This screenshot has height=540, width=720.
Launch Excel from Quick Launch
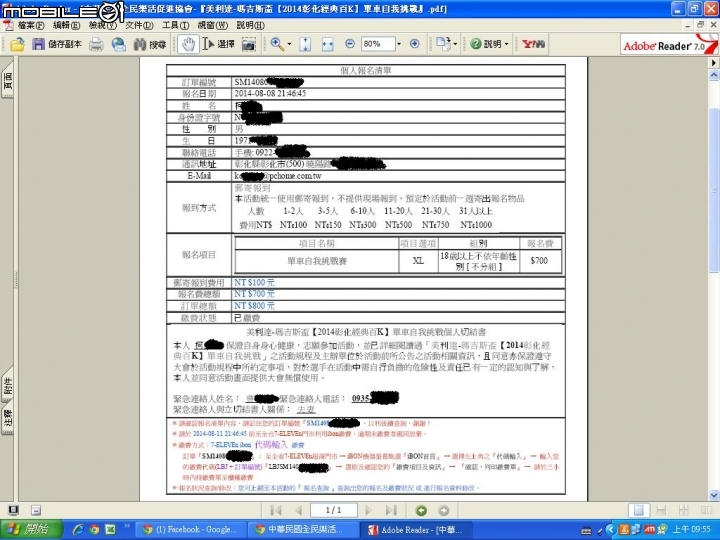[110, 529]
